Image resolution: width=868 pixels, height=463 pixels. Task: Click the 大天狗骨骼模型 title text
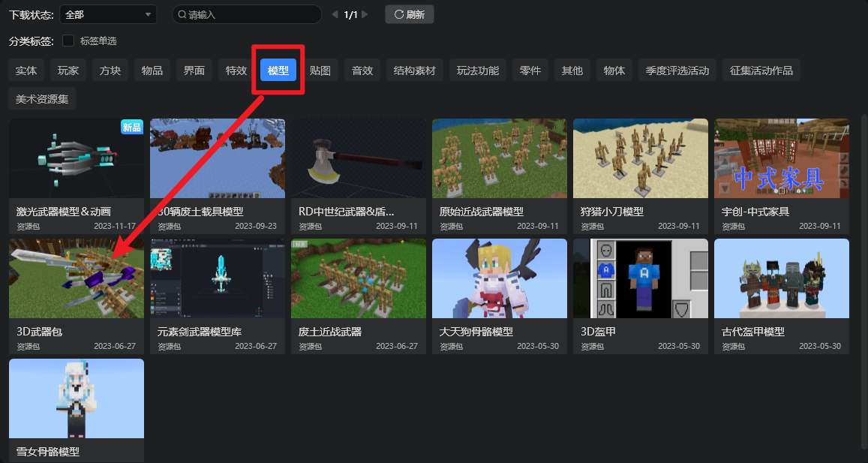click(x=476, y=332)
